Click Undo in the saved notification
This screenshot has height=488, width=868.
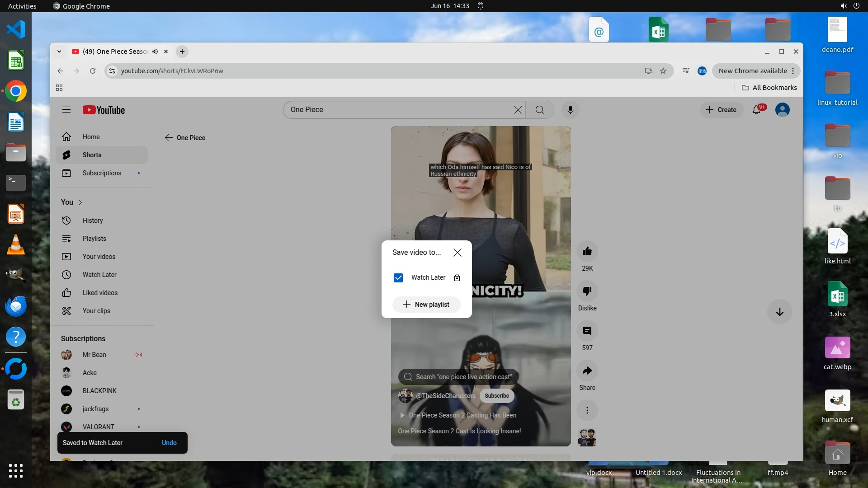(x=169, y=443)
